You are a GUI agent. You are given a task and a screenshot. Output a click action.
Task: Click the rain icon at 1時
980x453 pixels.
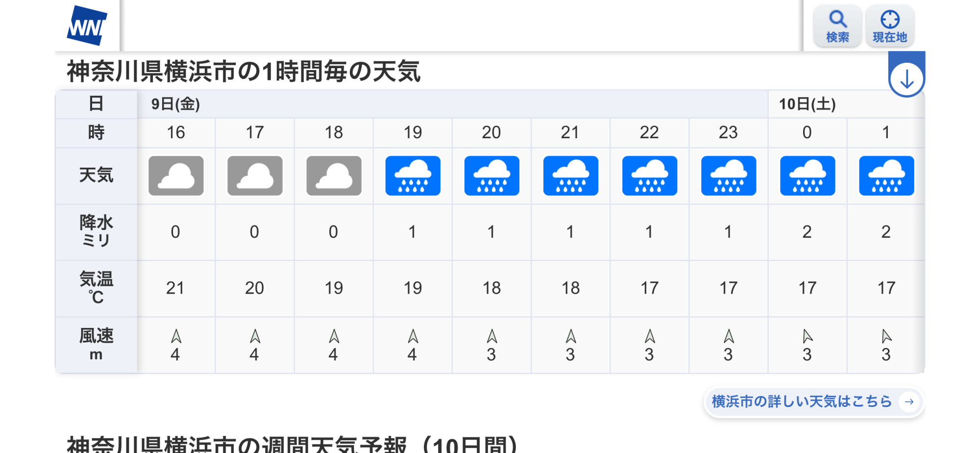click(x=886, y=176)
